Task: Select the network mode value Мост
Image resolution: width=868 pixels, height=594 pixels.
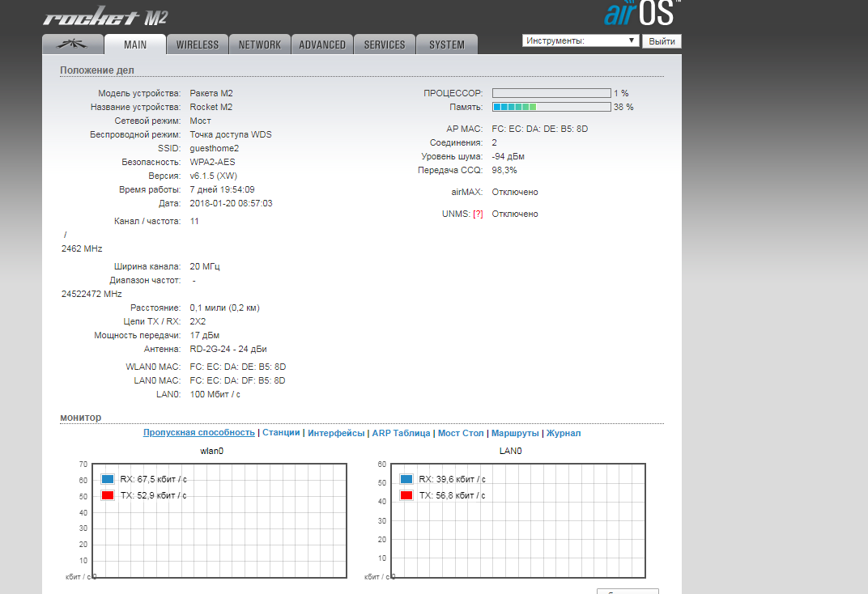Action: click(x=200, y=121)
